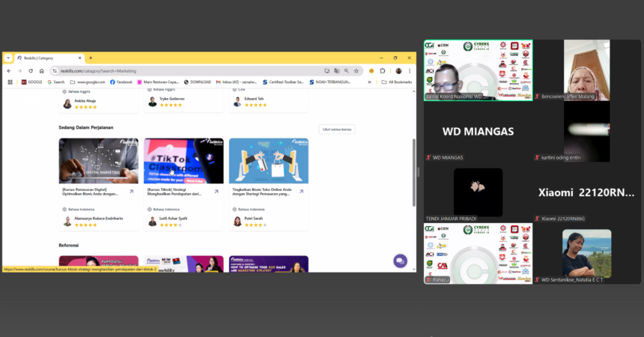Click instructor Putri Sarah
644x337 pixels.
point(253,218)
